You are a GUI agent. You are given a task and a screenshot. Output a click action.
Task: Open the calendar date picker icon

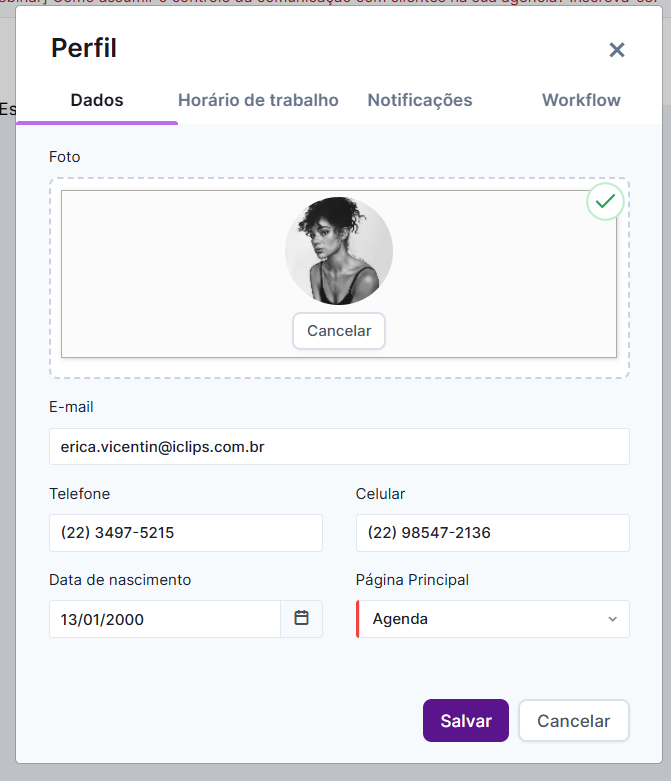(x=301, y=618)
